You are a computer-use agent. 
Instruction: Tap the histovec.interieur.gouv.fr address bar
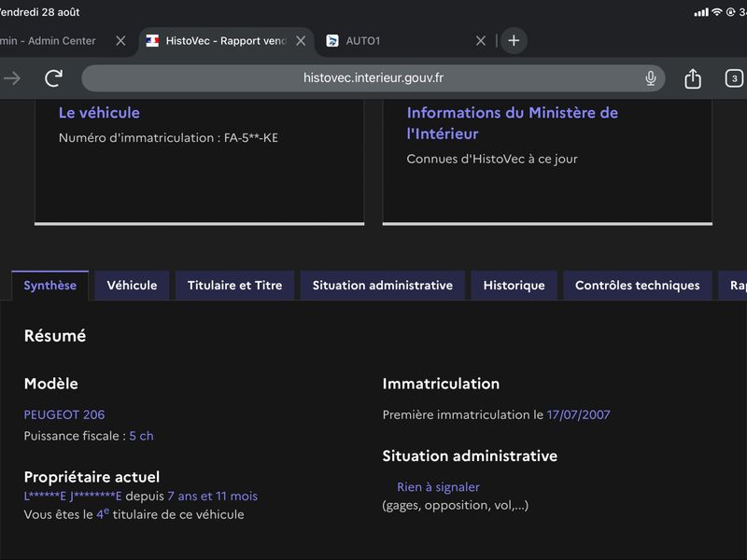click(373, 78)
